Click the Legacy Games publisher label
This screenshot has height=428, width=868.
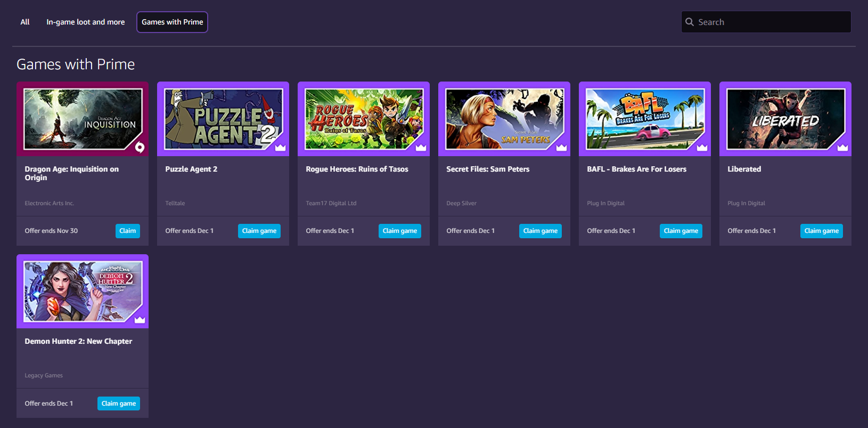[x=44, y=375]
